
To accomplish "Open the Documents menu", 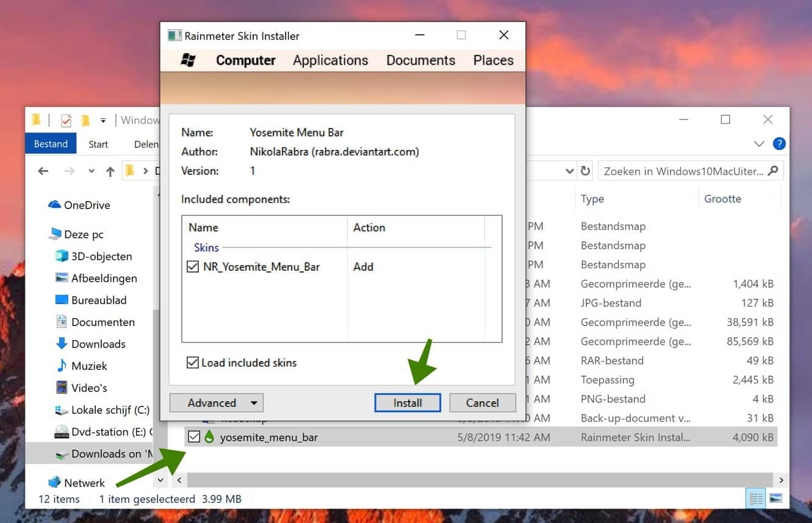I will tap(421, 60).
